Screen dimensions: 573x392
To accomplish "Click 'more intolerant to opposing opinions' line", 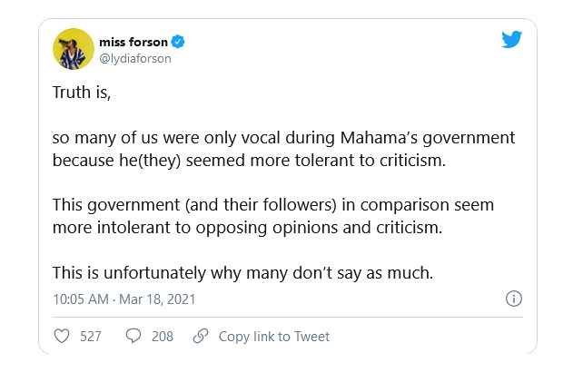I will pos(247,228).
